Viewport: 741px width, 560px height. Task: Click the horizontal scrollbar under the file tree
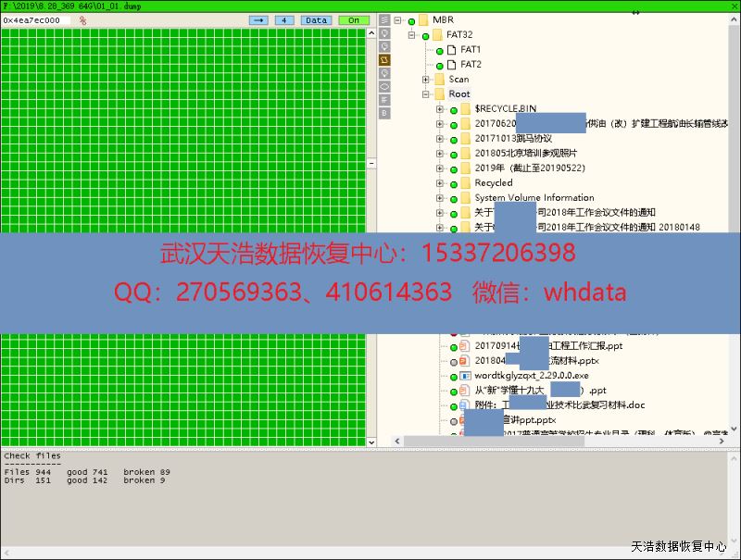(556, 442)
